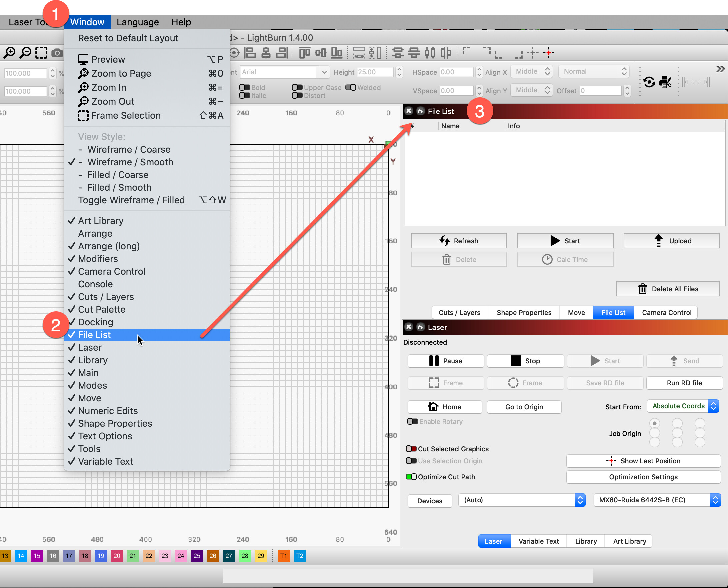Switch to the Camera Control tab
Image resolution: width=728 pixels, height=588 pixels.
pos(666,313)
